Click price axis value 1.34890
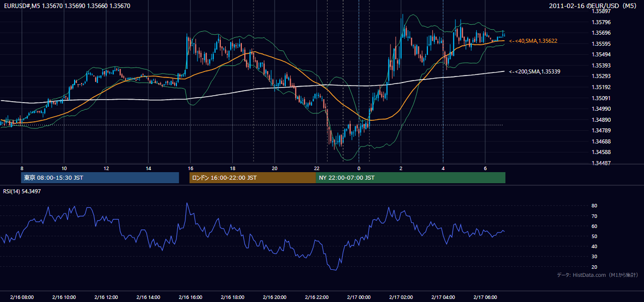The width and height of the screenshot is (644, 302). 601,120
